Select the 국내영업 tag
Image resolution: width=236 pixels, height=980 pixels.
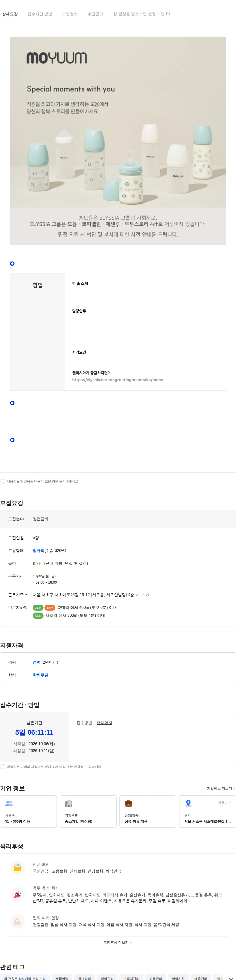click(x=84, y=977)
